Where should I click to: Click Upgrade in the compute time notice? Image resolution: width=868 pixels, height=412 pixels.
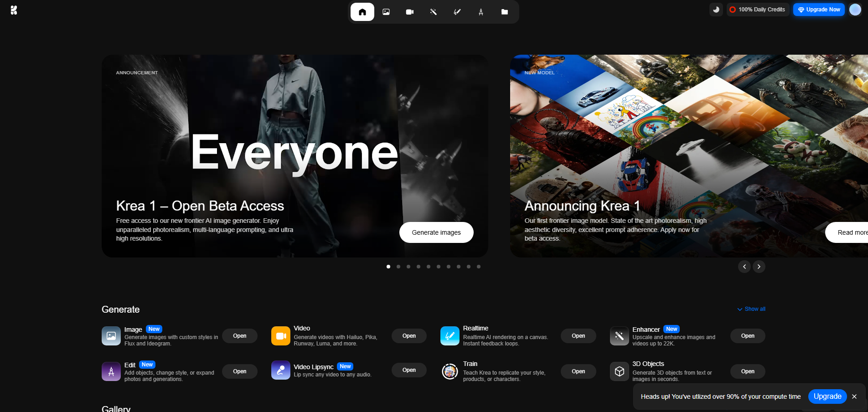[827, 397]
